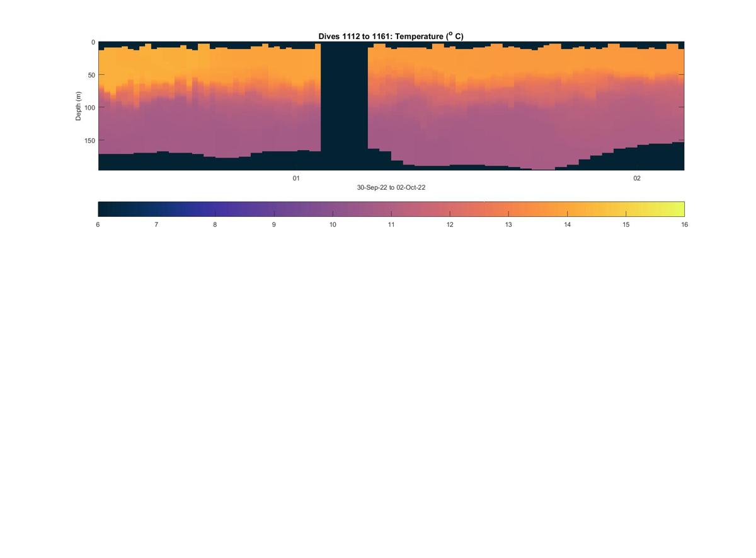Pick the orange color at colorbar value 13
Viewport: 756px width, 558px height.
coord(508,209)
